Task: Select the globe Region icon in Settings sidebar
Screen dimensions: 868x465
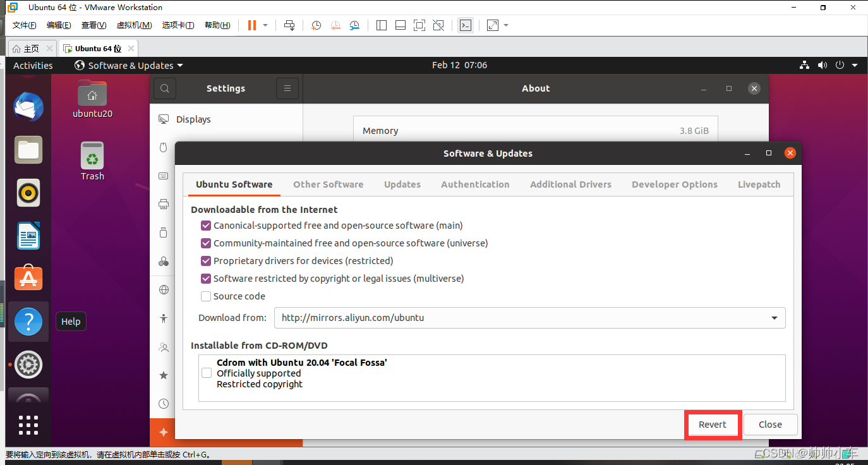Action: 164,290
